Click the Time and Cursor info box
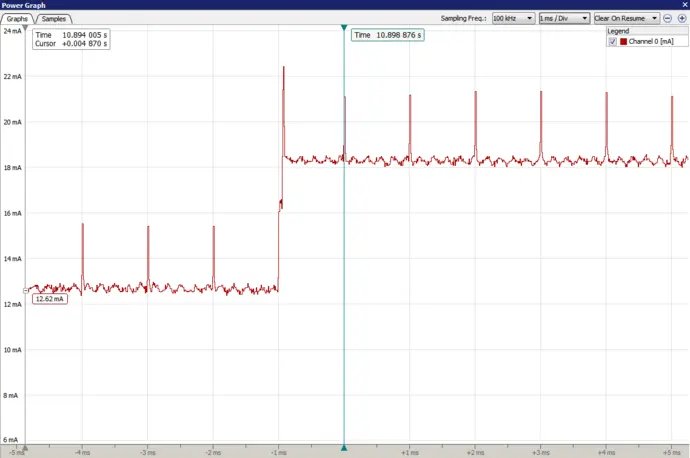 [69, 39]
